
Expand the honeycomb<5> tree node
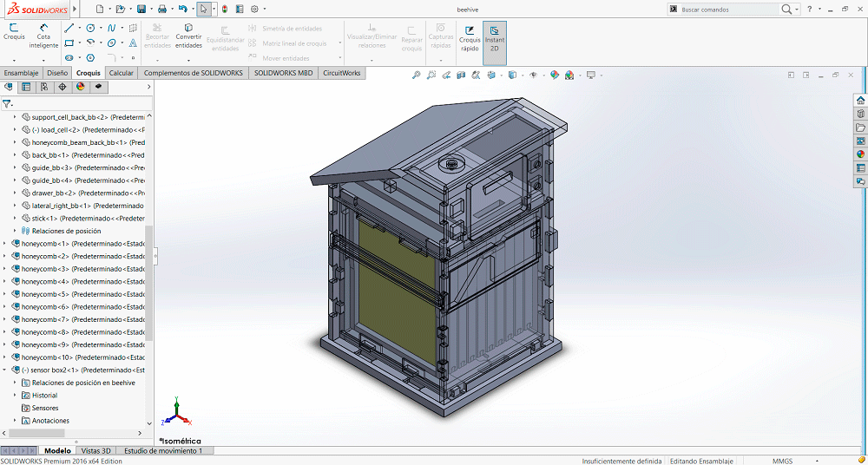[5, 294]
